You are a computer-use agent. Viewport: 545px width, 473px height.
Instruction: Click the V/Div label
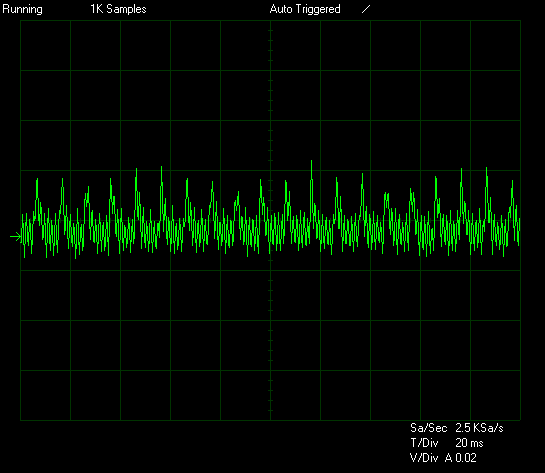pyautogui.click(x=424, y=458)
